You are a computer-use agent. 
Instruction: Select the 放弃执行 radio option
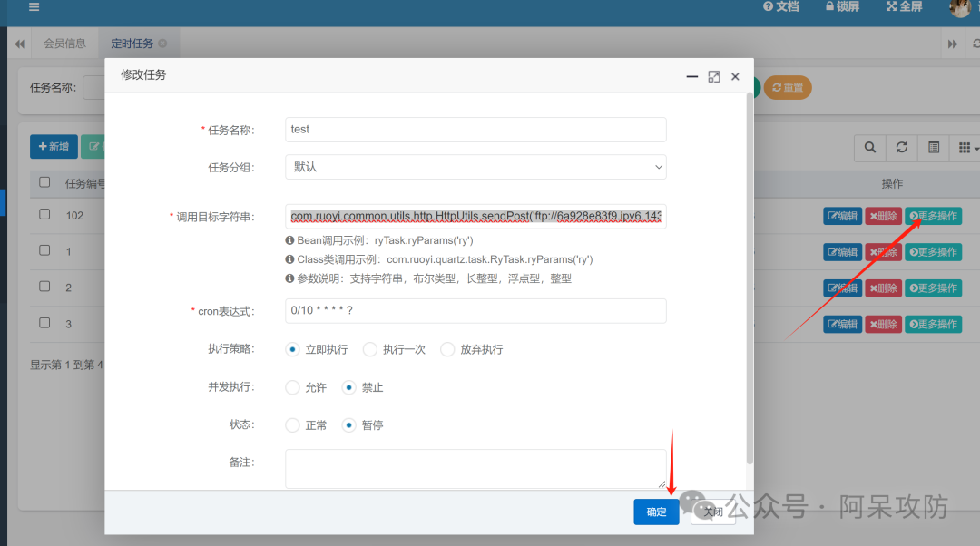[x=447, y=349]
